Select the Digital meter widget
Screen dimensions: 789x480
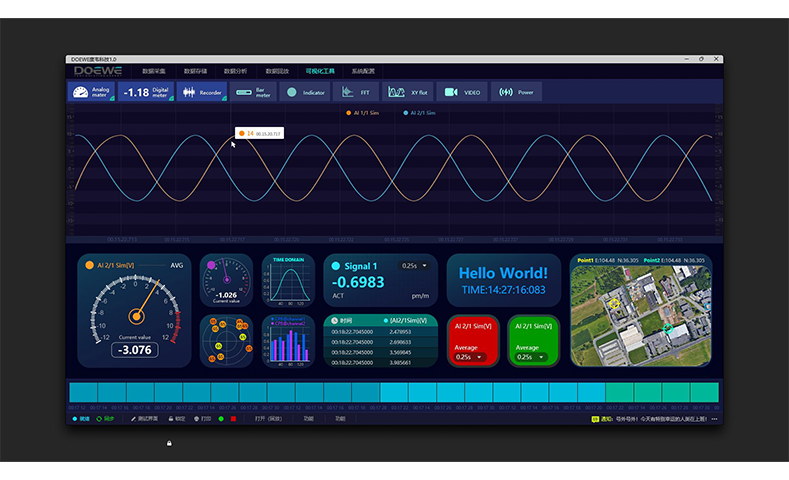pos(146,92)
